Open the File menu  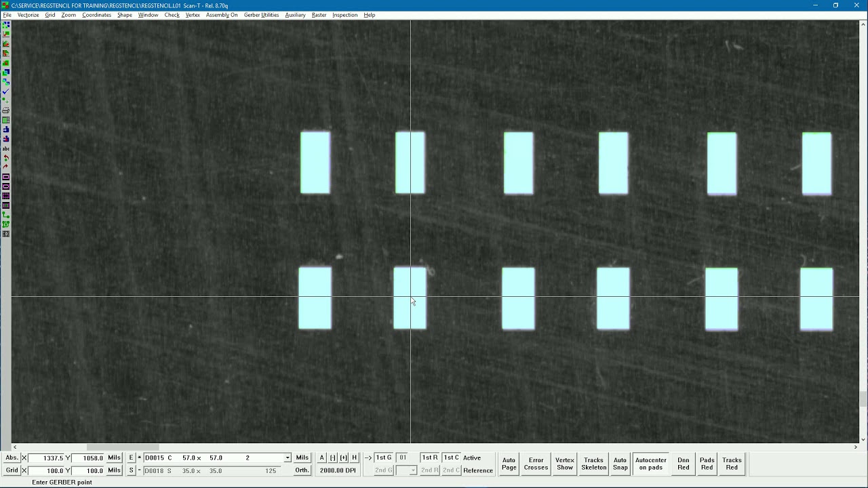pyautogui.click(x=7, y=15)
